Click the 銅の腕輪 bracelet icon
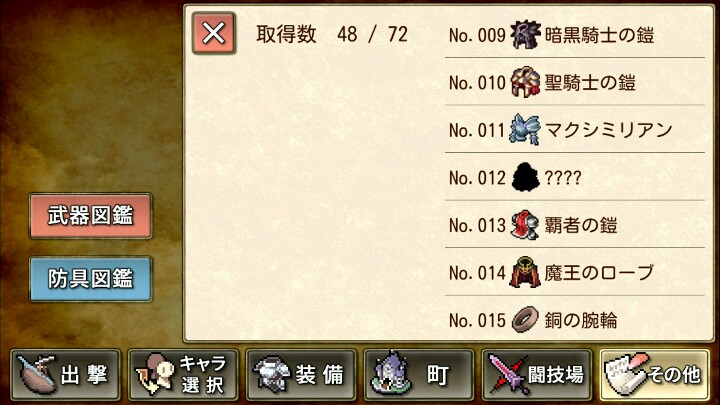720x405 pixels. point(525,320)
